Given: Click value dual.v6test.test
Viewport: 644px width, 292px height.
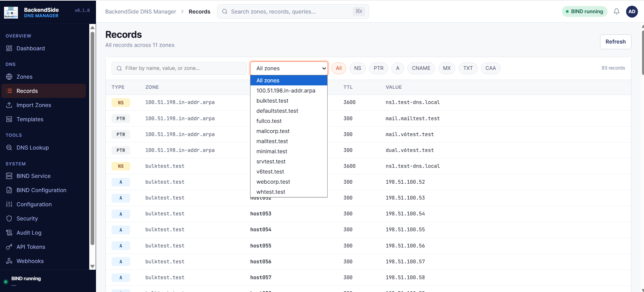Looking at the screenshot, I should 410,150.
